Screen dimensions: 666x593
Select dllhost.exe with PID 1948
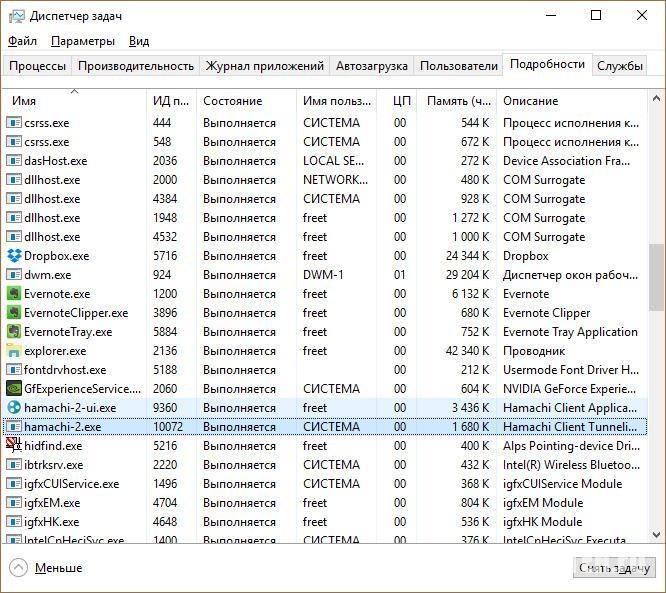325,218
